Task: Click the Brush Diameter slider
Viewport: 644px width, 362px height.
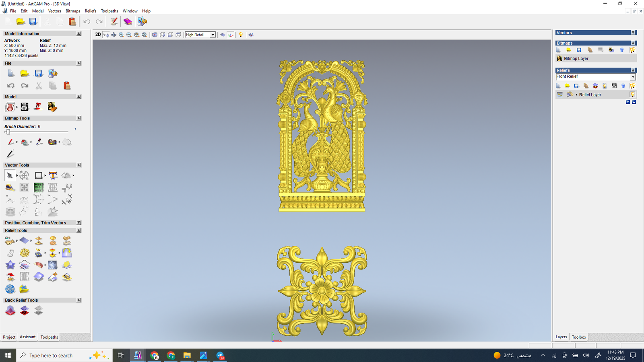Action: (x=8, y=132)
